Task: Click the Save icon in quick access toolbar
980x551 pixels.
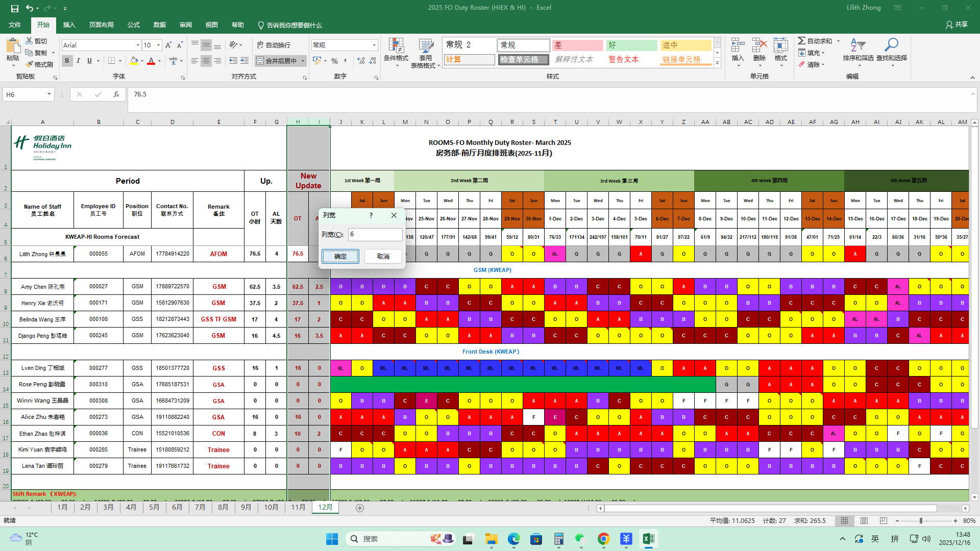Action: (x=15, y=8)
